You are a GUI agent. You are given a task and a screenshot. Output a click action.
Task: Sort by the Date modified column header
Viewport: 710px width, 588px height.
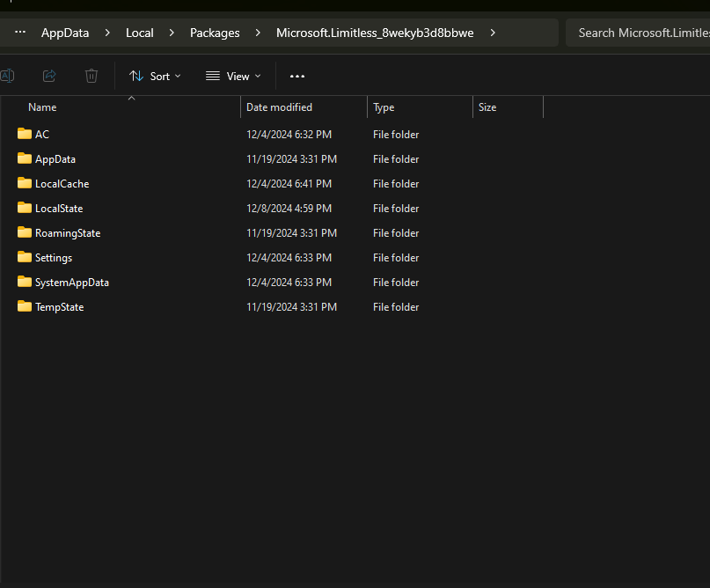279,107
